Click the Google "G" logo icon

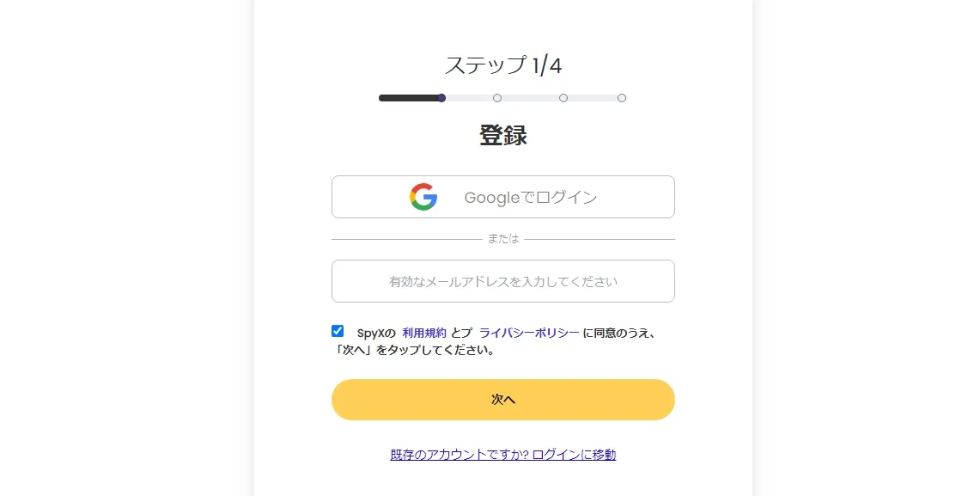(423, 197)
